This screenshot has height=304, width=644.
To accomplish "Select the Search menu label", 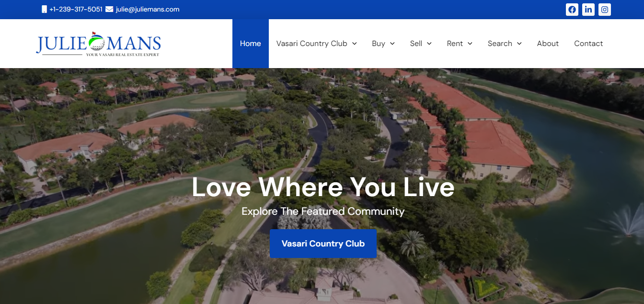I will coord(500,44).
